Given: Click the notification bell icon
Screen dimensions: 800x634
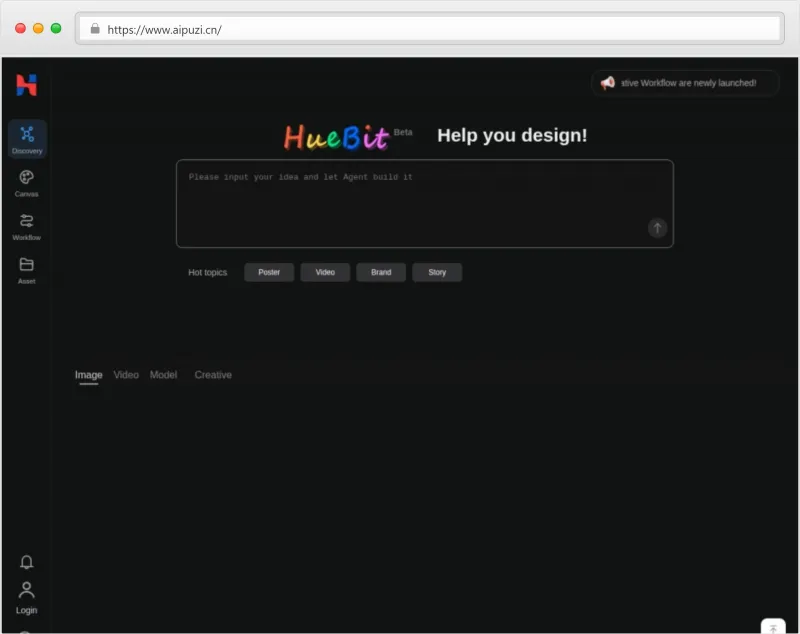Looking at the screenshot, I should pyautogui.click(x=25, y=562).
